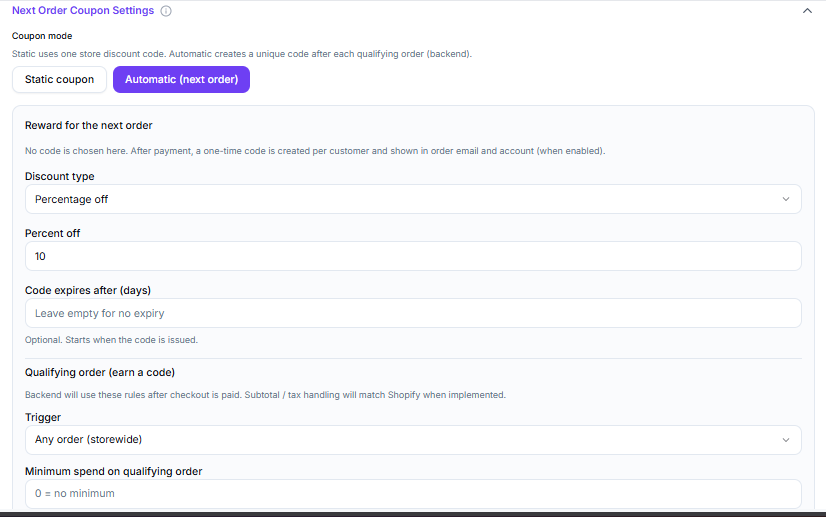Select the 'Minimum spend on qualifying order' label

pos(114,471)
